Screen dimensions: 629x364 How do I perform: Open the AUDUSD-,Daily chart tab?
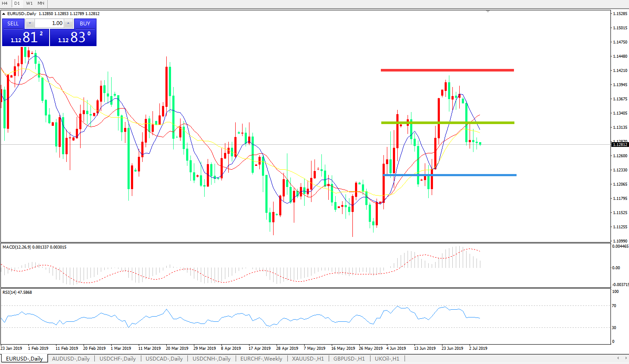pos(71,358)
